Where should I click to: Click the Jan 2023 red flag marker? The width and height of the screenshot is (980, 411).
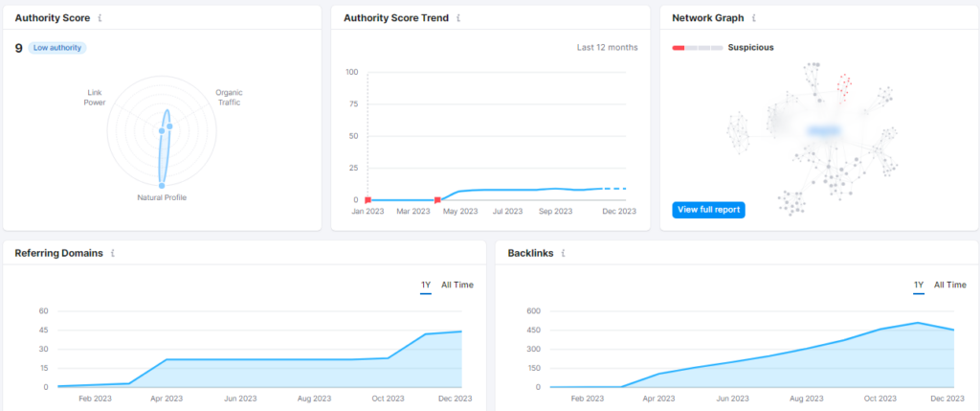[367, 199]
